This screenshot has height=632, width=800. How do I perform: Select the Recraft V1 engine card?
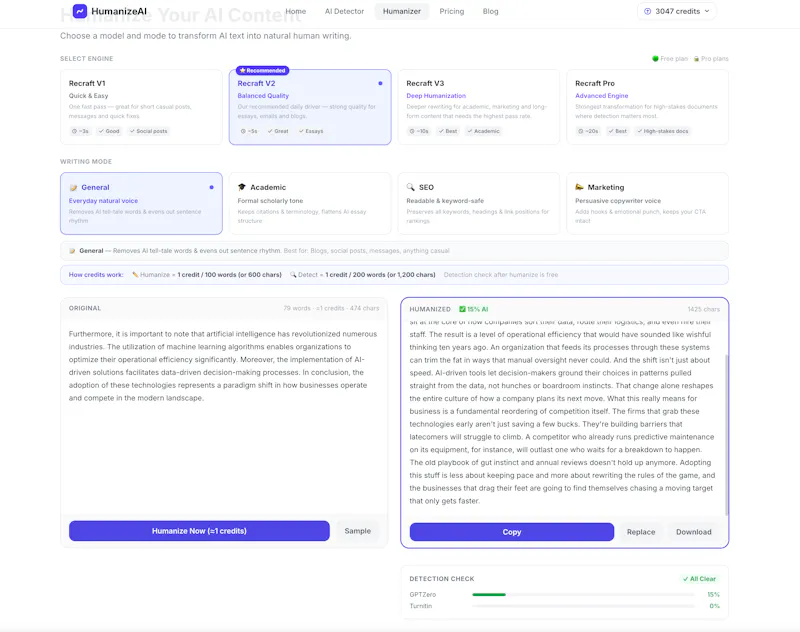click(x=141, y=107)
